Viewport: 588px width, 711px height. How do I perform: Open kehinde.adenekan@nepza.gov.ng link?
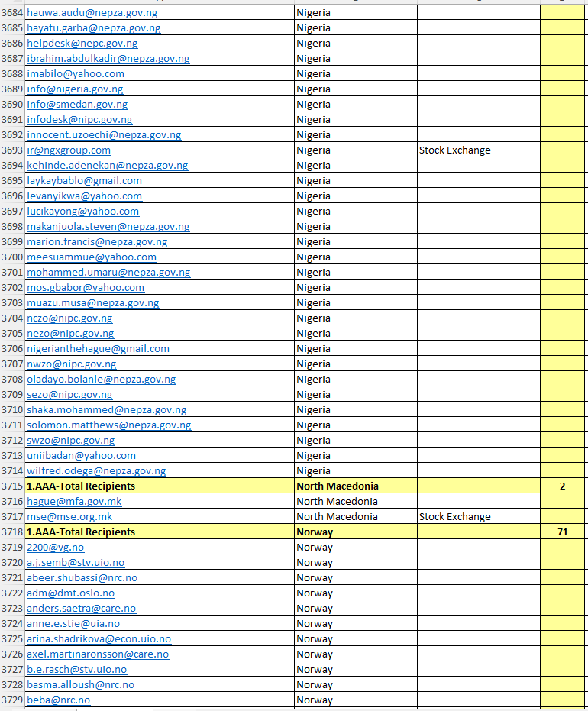click(108, 166)
